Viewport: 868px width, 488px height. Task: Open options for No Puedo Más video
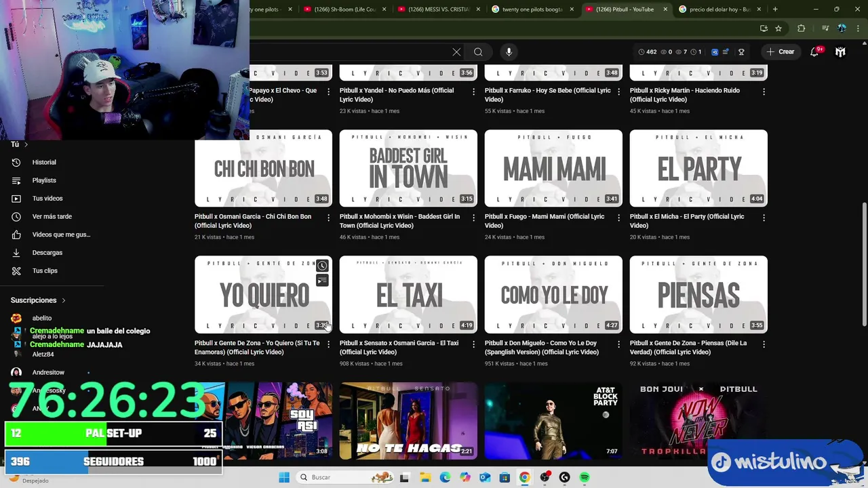(473, 91)
